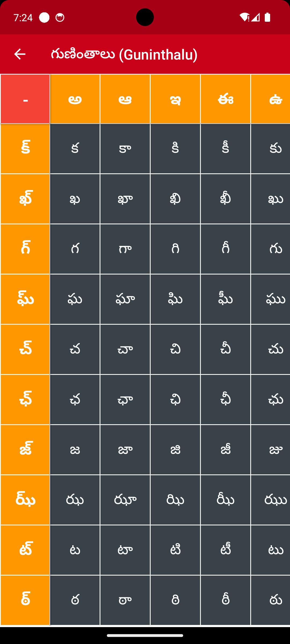Tap the చీ letter cell

(226, 349)
